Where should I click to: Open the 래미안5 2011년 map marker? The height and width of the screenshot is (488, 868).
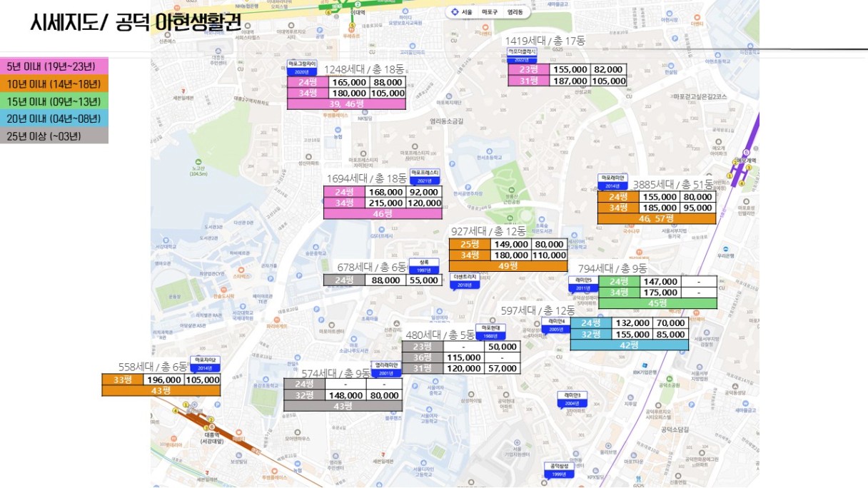click(x=584, y=284)
